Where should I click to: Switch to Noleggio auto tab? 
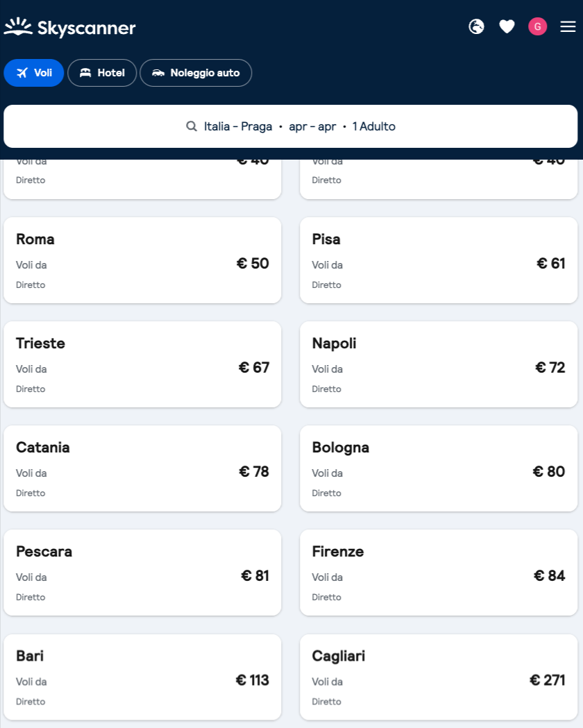196,73
